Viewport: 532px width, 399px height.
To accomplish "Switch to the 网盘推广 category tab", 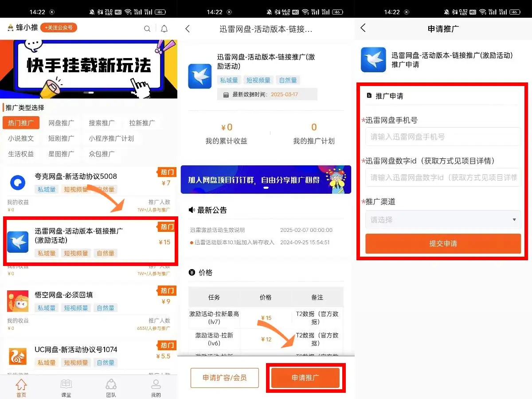I will click(x=62, y=123).
